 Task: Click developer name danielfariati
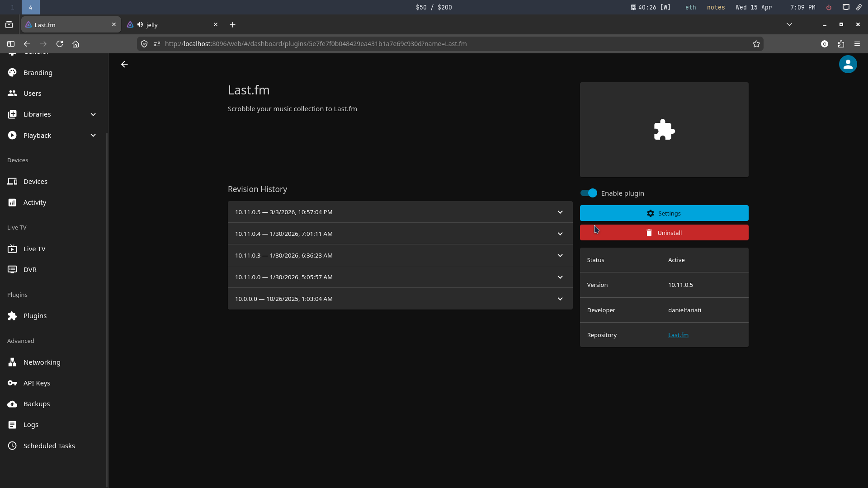(684, 310)
